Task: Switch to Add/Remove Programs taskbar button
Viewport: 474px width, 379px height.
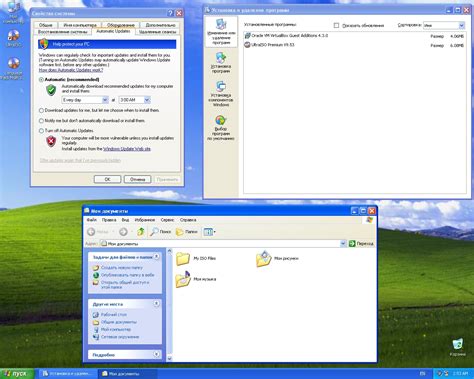Action: pyautogui.click(x=68, y=374)
